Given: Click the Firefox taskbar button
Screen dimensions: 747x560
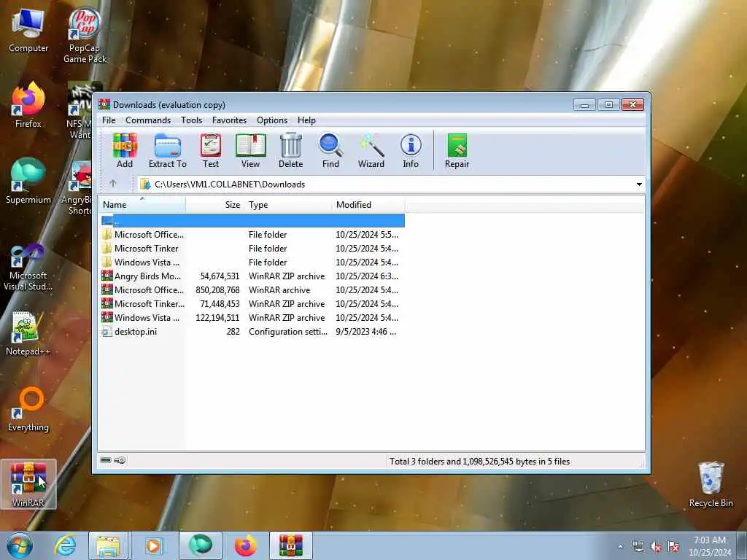Looking at the screenshot, I should coord(245,545).
